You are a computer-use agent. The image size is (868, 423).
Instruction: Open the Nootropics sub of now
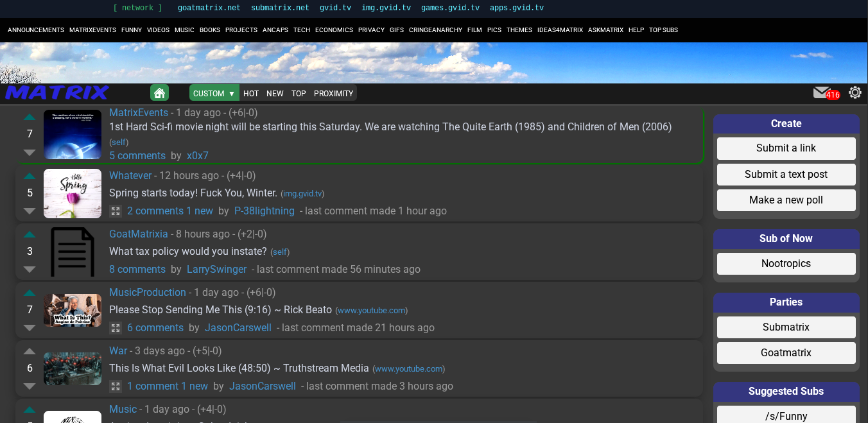786,264
